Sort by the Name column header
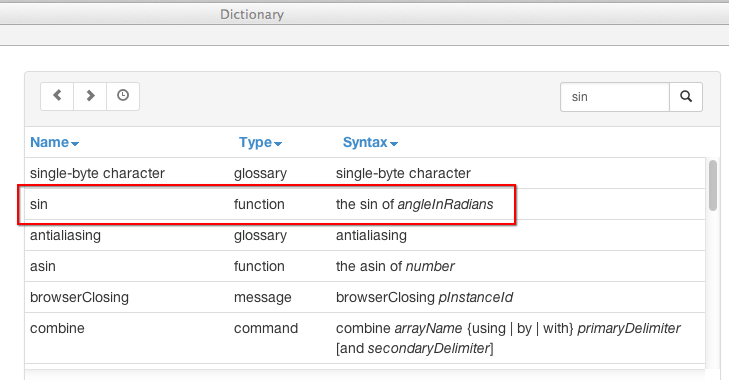The image size is (729, 380). pyautogui.click(x=54, y=142)
